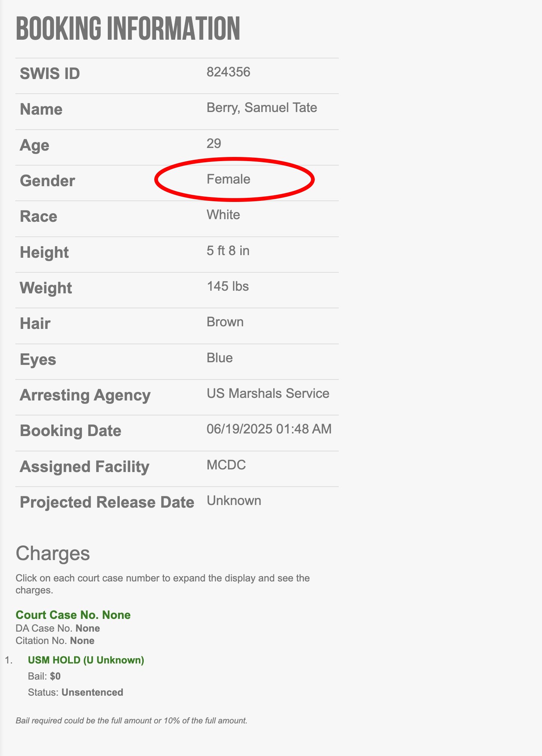Screen dimensions: 542x756
Task: Click the weight value 145 lbs
Action: point(228,286)
